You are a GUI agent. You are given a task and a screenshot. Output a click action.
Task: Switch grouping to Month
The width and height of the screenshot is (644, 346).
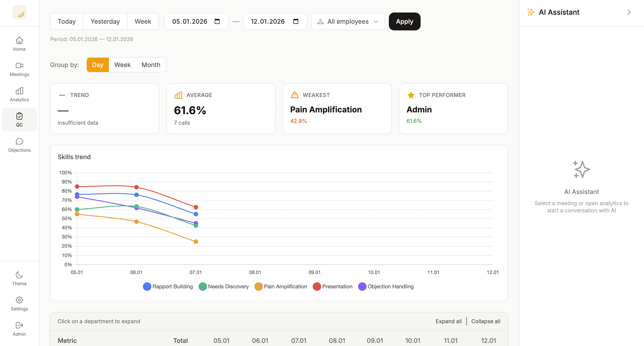pyautogui.click(x=151, y=65)
